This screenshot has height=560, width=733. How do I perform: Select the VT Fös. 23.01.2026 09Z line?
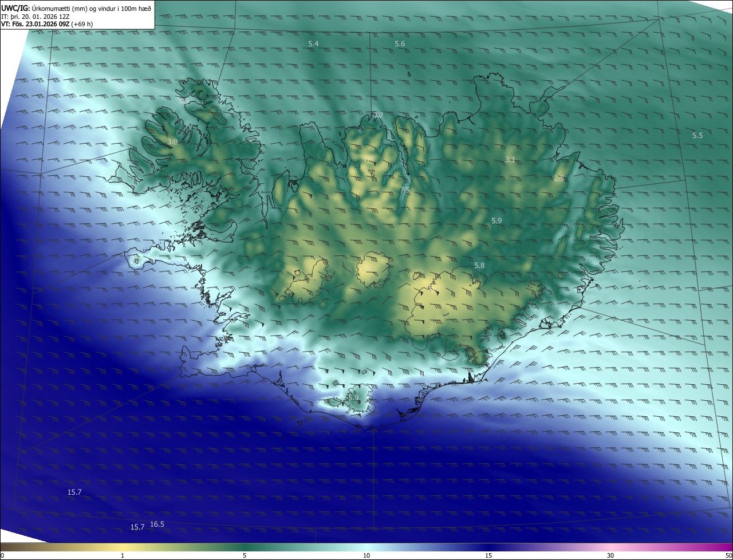[47, 24]
